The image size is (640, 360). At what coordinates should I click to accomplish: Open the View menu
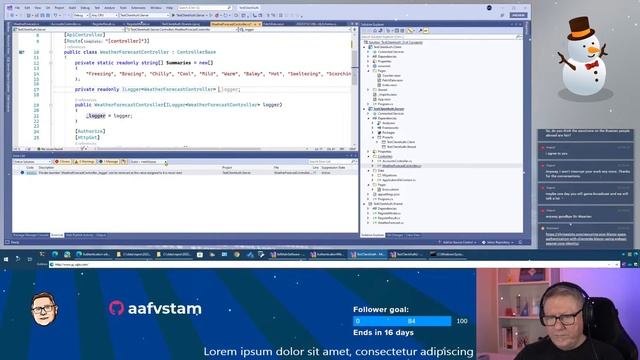click(x=38, y=8)
